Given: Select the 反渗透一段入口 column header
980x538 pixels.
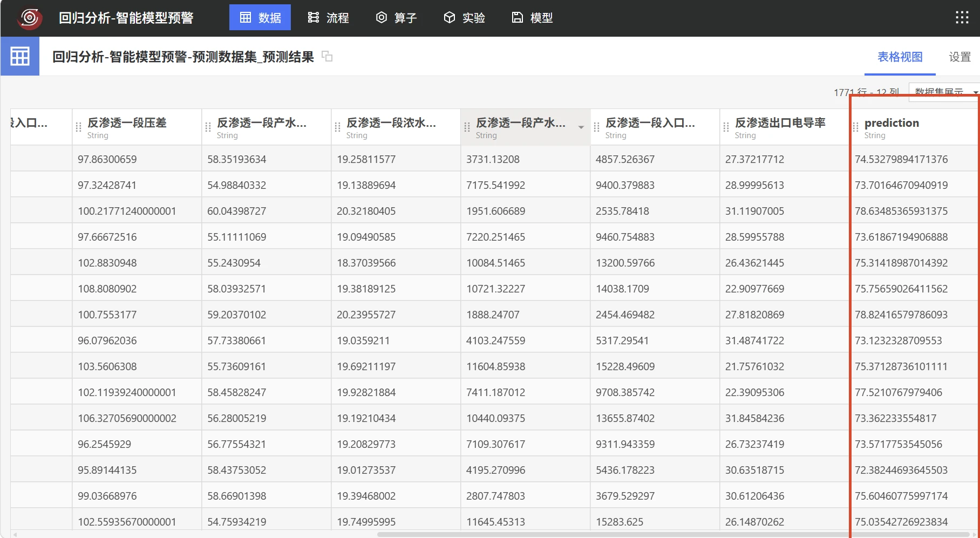Looking at the screenshot, I should [655, 127].
